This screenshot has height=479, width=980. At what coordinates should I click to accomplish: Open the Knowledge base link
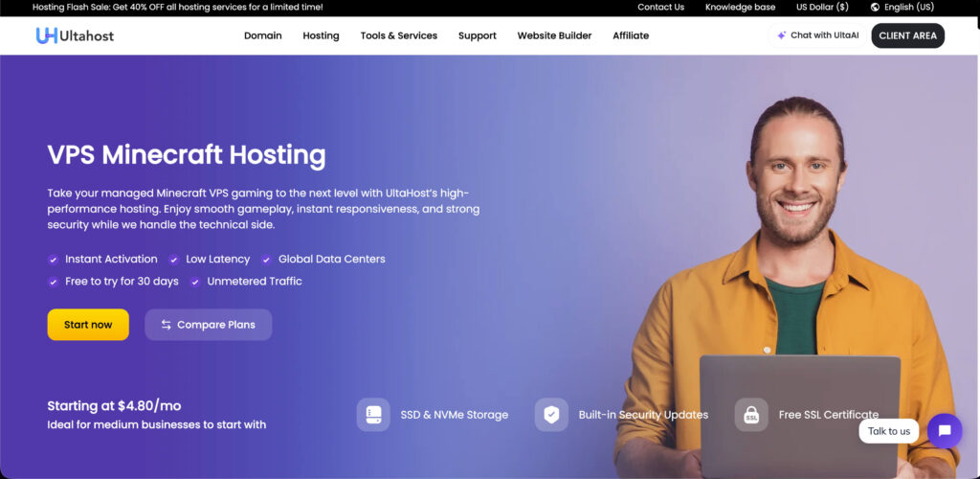pyautogui.click(x=740, y=8)
